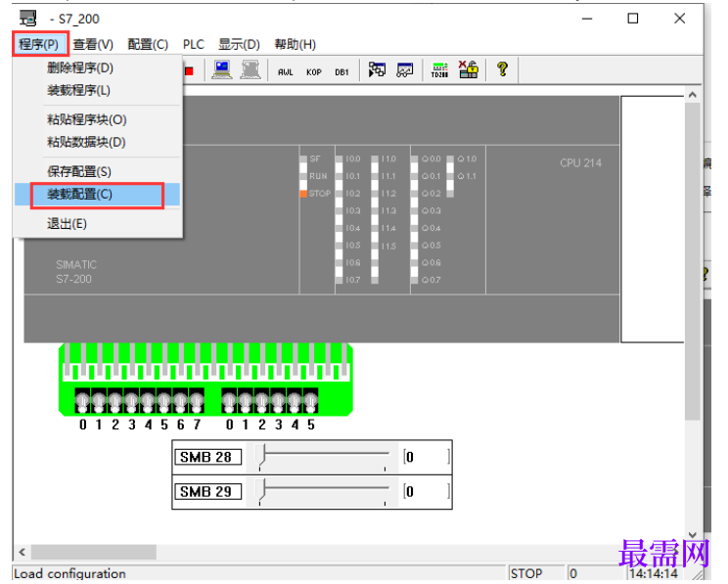The height and width of the screenshot is (584, 728).
Task: Click the CPU 214 label
Action: click(580, 163)
